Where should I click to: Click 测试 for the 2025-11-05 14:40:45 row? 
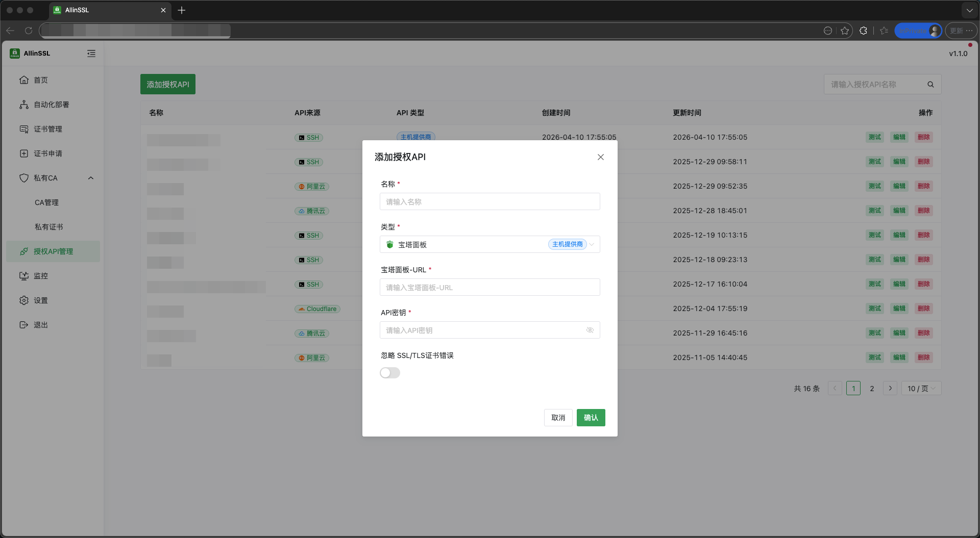tap(875, 357)
